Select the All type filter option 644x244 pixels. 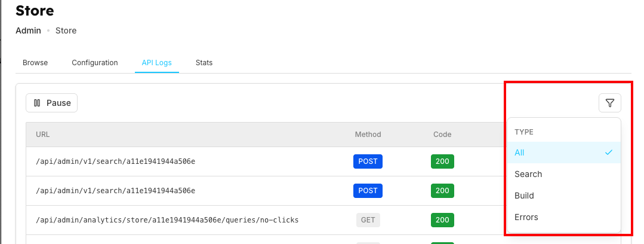tap(519, 152)
